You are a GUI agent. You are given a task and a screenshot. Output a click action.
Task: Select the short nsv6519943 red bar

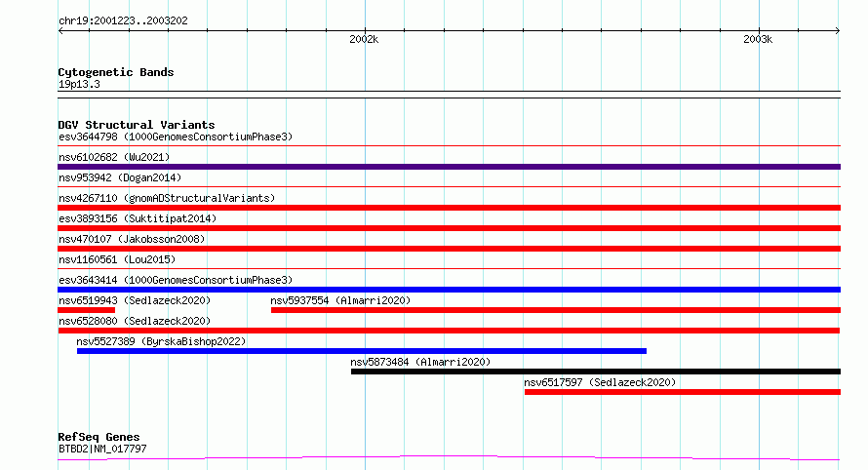(x=87, y=310)
